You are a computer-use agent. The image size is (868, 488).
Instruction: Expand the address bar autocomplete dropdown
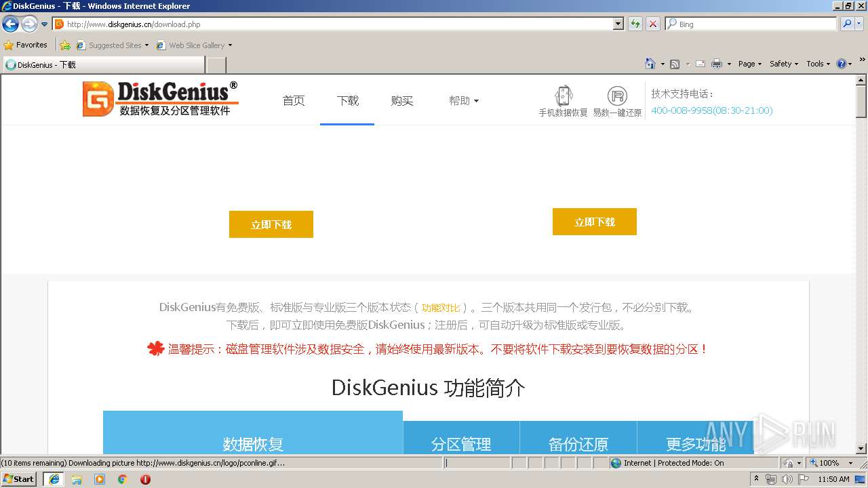click(618, 24)
